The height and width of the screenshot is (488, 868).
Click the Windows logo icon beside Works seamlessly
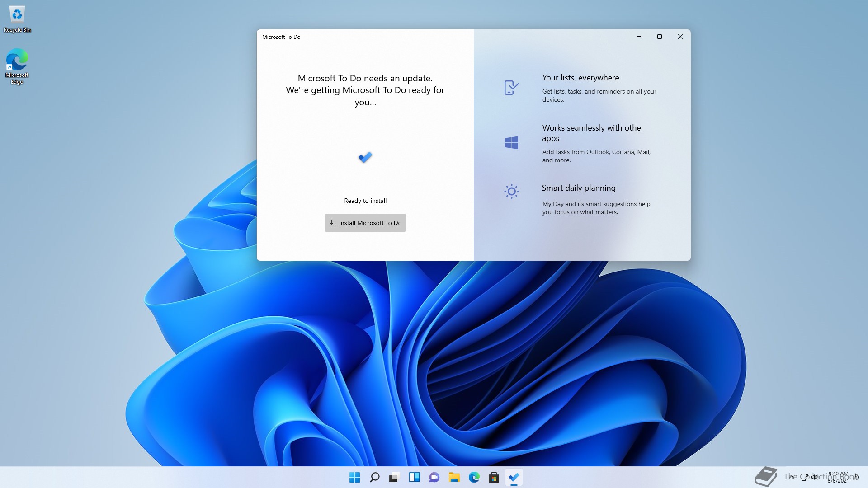point(511,143)
